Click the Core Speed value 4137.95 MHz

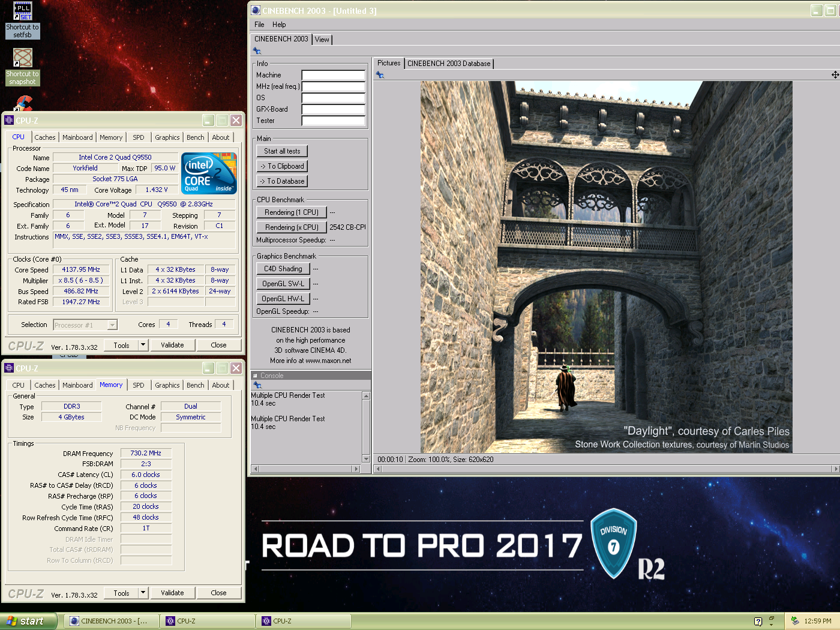click(81, 270)
